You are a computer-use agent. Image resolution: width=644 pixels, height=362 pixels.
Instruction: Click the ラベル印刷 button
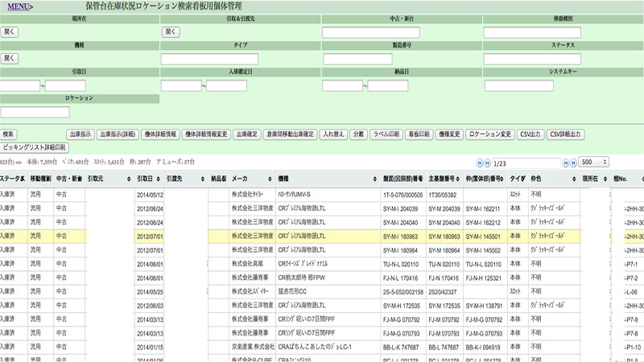pos(386,134)
